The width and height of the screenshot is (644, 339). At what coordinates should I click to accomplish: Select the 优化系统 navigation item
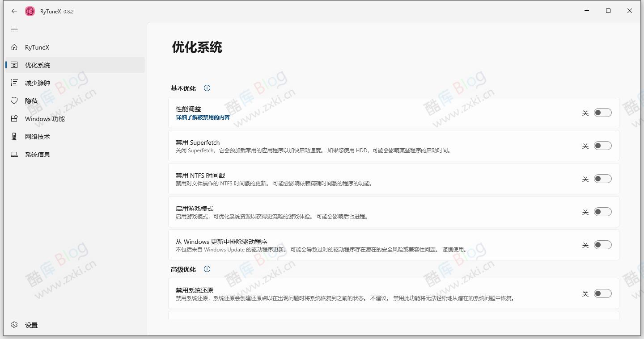(x=38, y=65)
